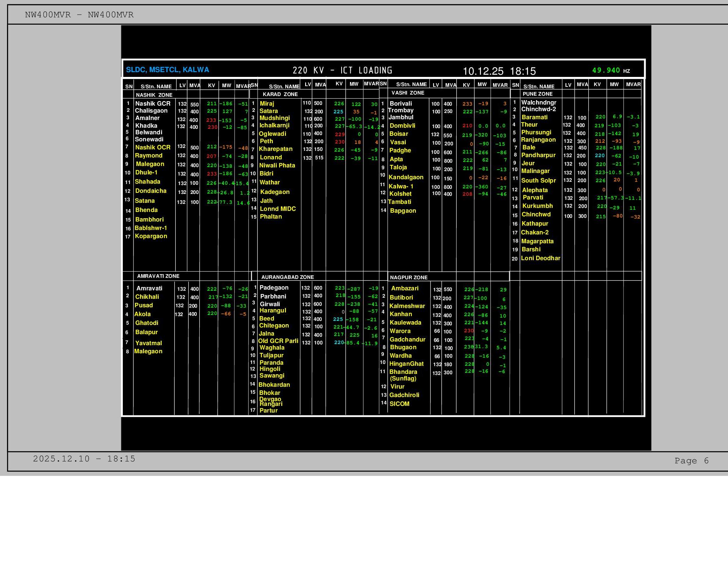
Task: Click the SLDC, MSETCL, KALWA title
Action: 167,70
